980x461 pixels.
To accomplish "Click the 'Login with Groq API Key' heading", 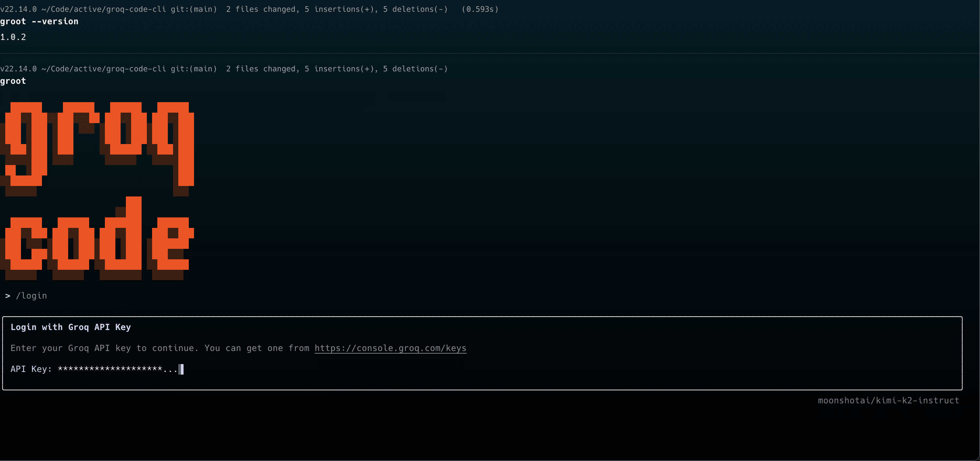I will tap(71, 327).
